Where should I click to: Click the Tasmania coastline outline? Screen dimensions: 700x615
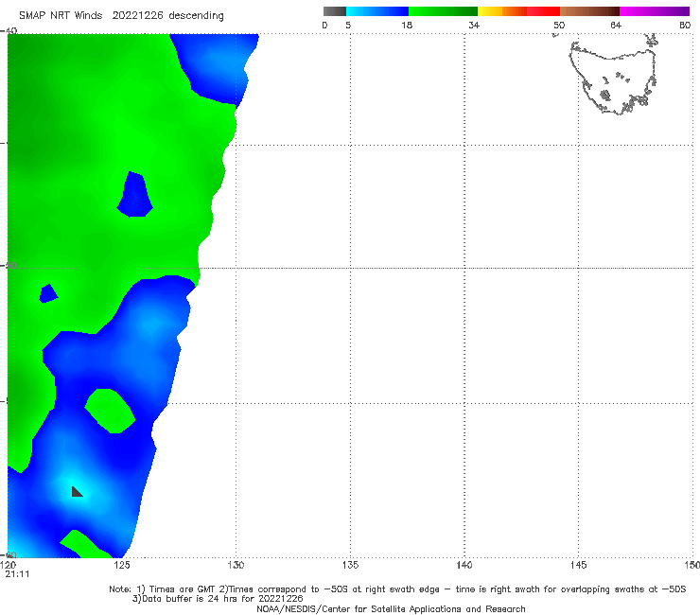(613, 79)
